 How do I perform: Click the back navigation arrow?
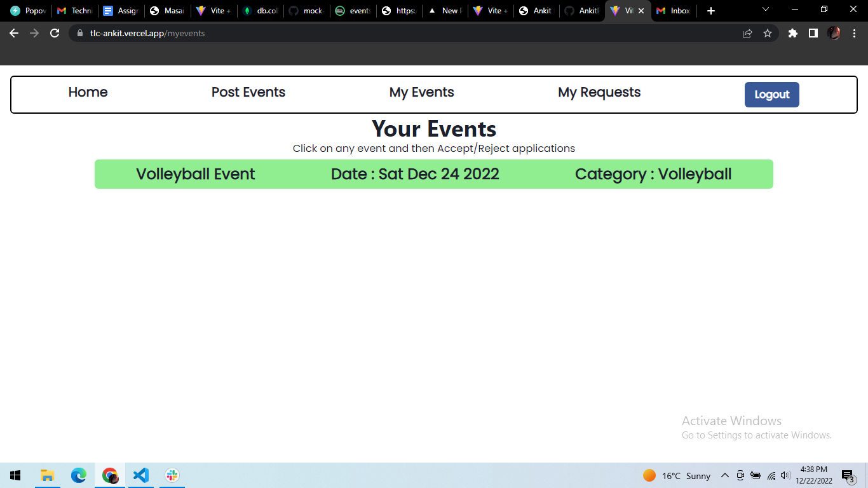[x=13, y=32]
